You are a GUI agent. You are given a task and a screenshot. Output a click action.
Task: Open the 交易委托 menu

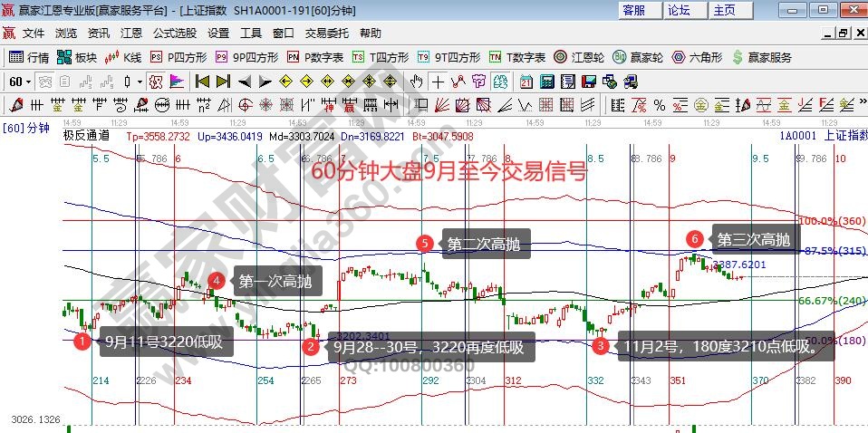[x=326, y=33]
